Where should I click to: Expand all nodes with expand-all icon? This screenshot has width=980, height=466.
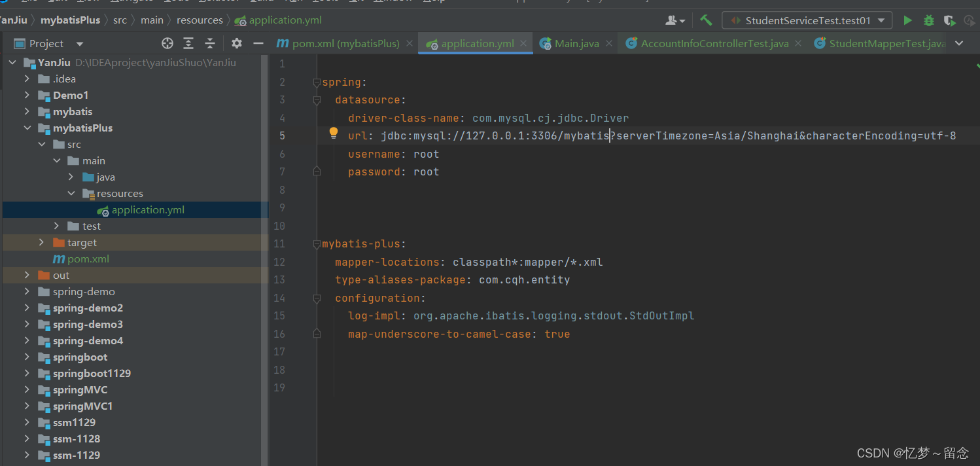pyautogui.click(x=188, y=43)
